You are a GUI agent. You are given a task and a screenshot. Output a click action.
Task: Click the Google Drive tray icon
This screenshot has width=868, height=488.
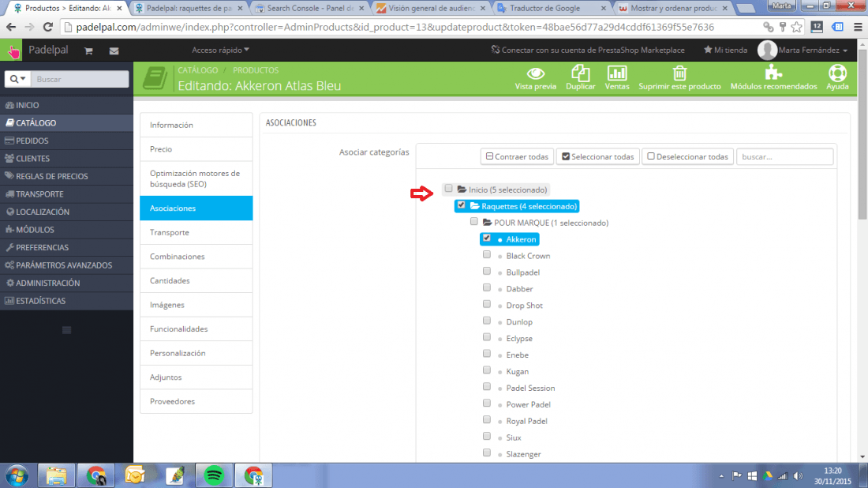(768, 476)
